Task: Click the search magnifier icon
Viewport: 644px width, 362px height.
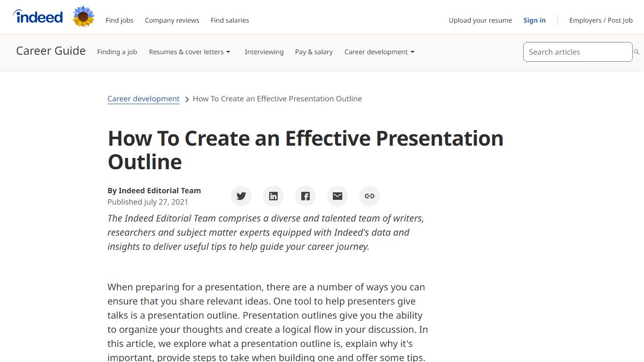Action: click(636, 52)
